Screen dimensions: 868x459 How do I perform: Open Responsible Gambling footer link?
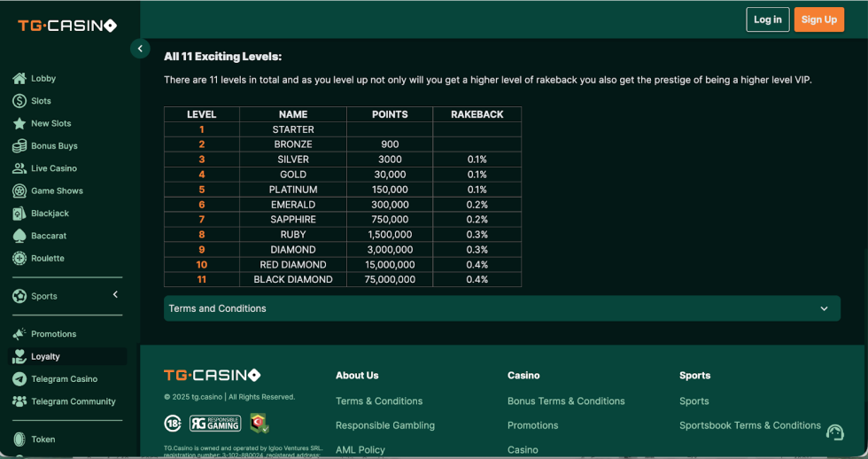[384, 425]
